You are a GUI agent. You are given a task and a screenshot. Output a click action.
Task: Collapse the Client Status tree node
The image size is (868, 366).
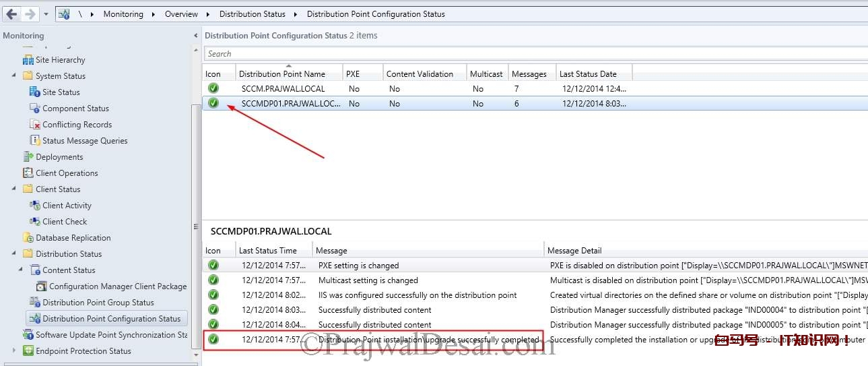(x=14, y=189)
